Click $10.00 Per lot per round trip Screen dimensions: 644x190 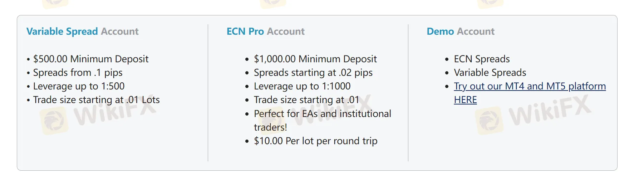pos(315,141)
